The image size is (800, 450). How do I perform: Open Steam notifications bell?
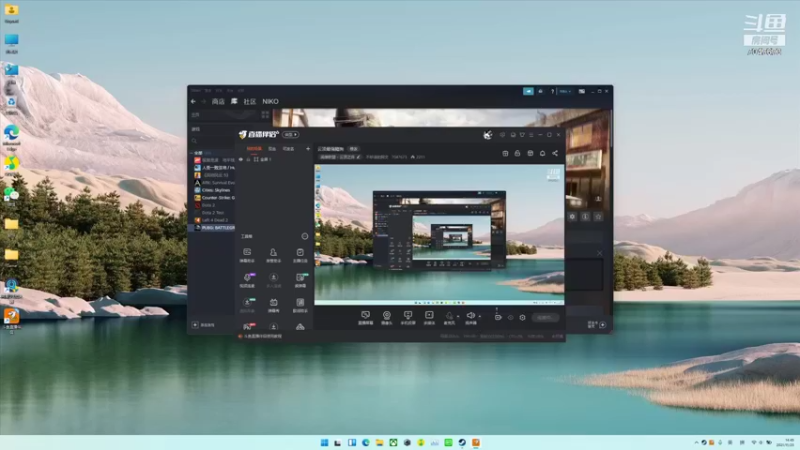pos(540,91)
